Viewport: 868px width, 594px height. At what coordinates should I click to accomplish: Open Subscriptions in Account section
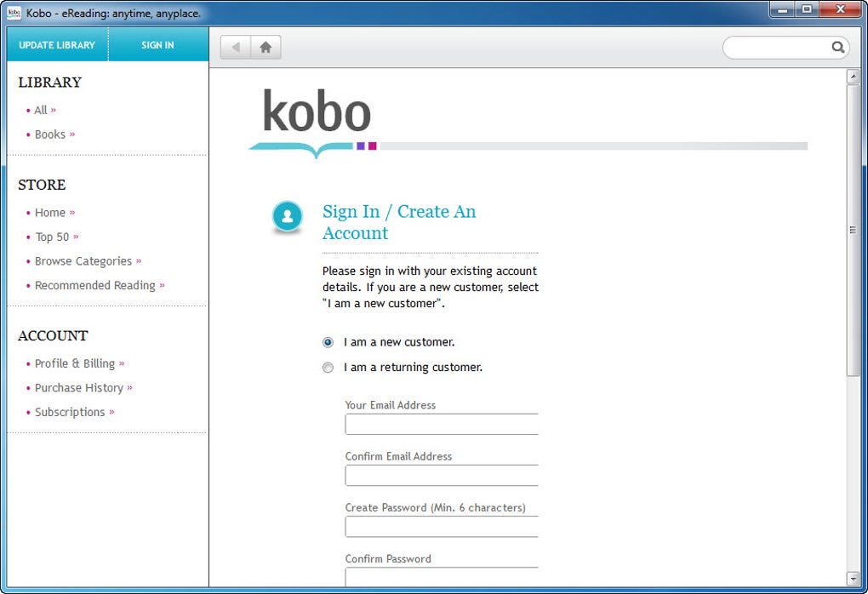coord(70,413)
